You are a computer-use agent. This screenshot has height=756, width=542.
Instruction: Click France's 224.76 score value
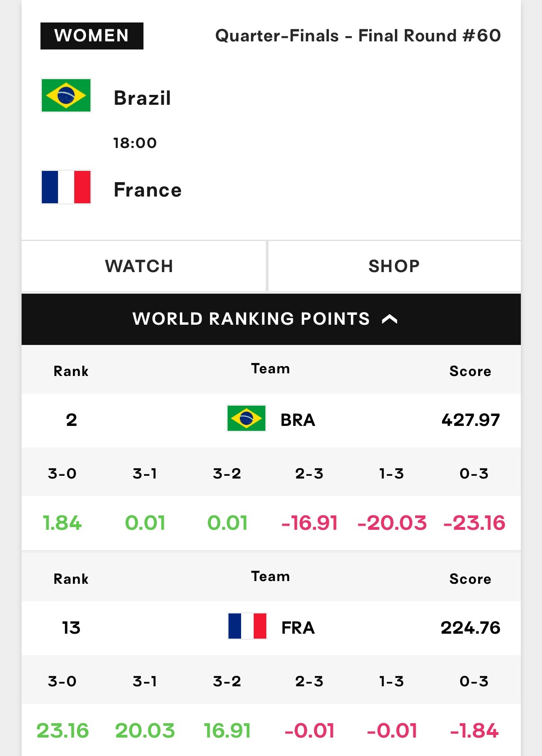[x=470, y=627]
